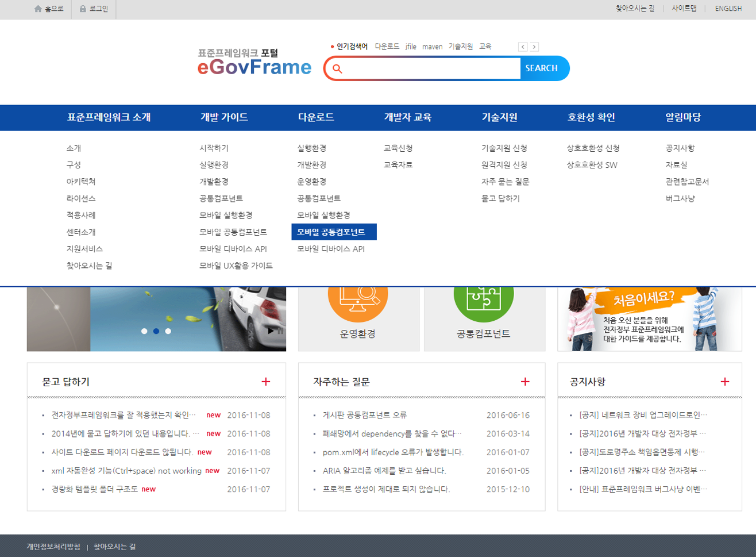Image resolution: width=756 pixels, height=557 pixels.
Task: Select the first banner slide dot
Action: tap(144, 331)
